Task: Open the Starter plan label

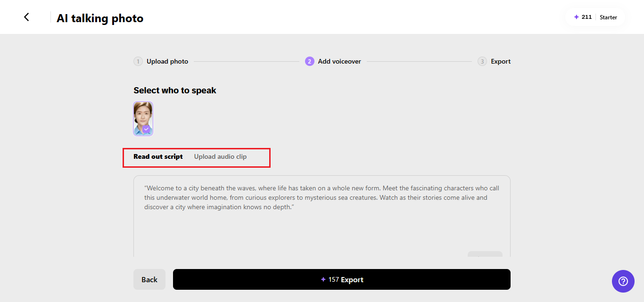Action: [x=608, y=17]
